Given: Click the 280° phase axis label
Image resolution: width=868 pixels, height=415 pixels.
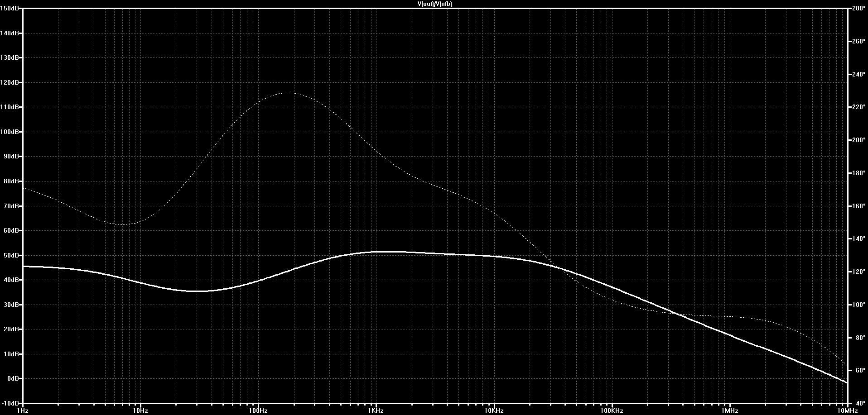Looking at the screenshot, I should (x=858, y=8).
